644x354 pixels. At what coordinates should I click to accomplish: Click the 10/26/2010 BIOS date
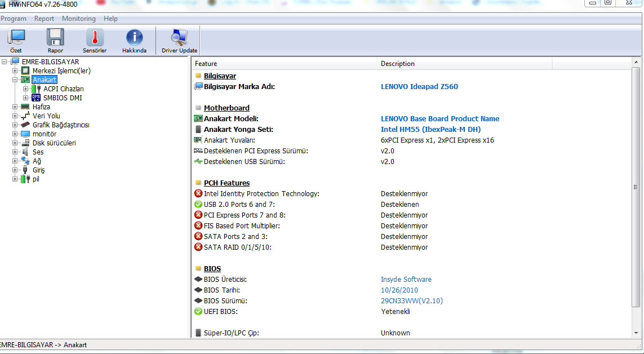tap(399, 290)
